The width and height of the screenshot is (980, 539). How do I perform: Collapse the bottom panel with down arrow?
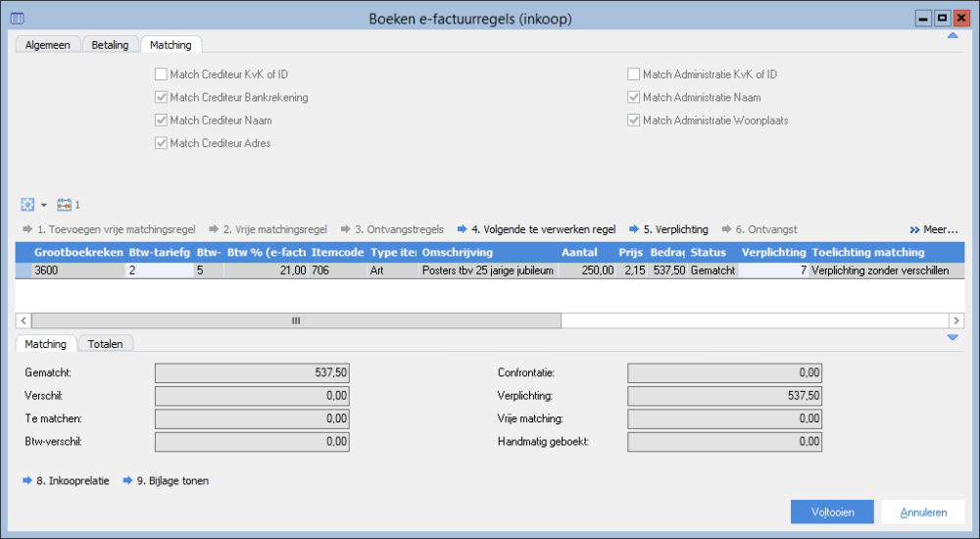tap(953, 338)
